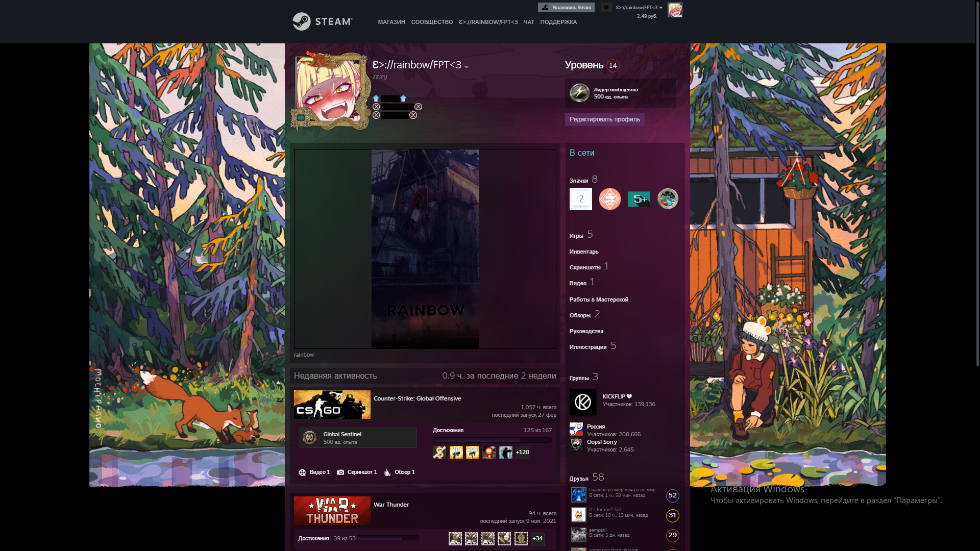This screenshot has height=551, width=980.
Task: Open the orange hexagon badge
Action: (x=609, y=199)
